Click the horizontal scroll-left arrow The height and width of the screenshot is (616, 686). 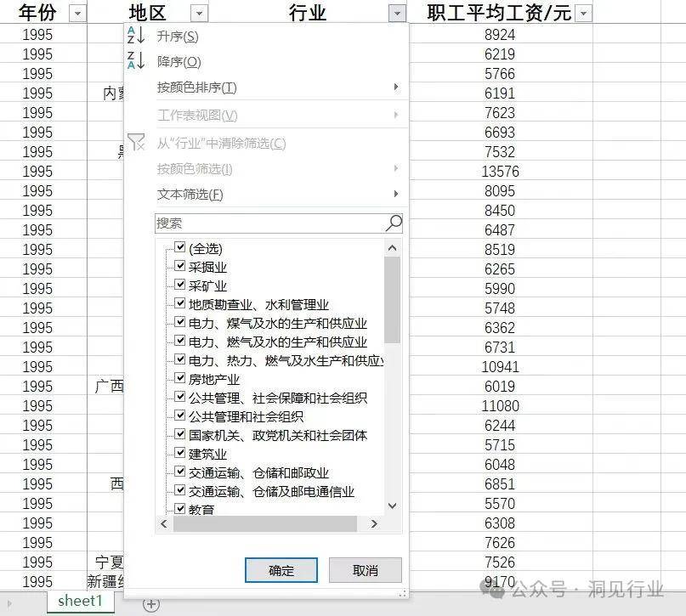coord(164,523)
